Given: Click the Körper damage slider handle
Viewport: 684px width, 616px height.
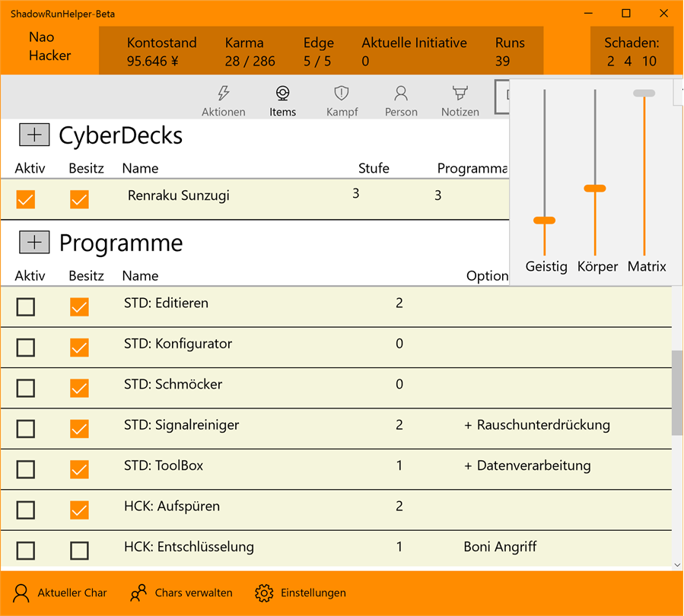Looking at the screenshot, I should [x=595, y=188].
